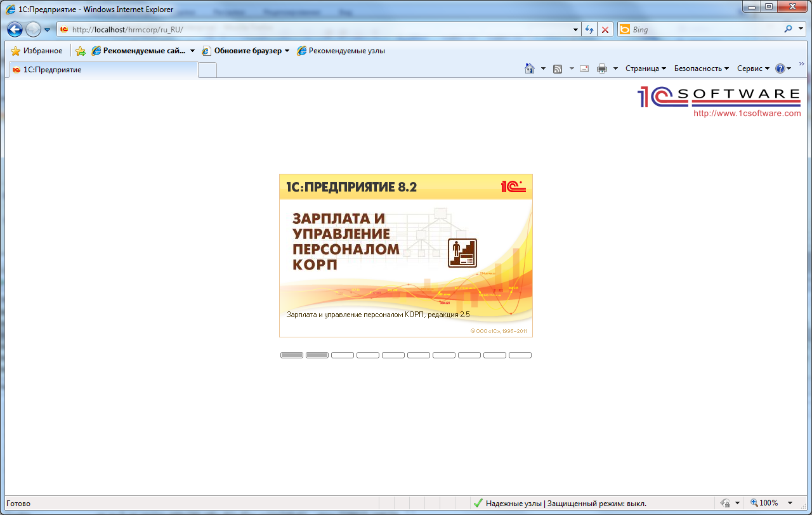Viewport: 812px width, 515px height.
Task: Maximize or restore the browser window
Action: click(x=768, y=6)
